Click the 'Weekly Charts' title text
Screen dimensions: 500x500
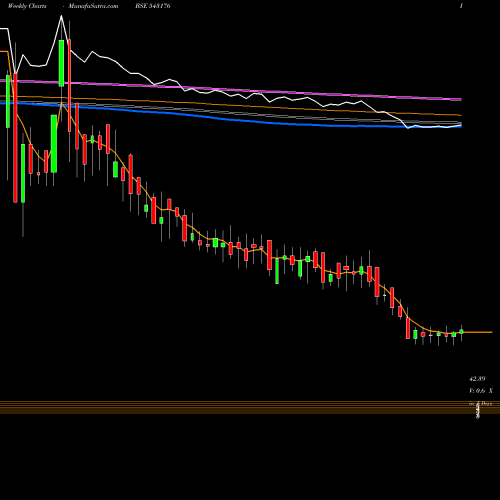(27, 6)
